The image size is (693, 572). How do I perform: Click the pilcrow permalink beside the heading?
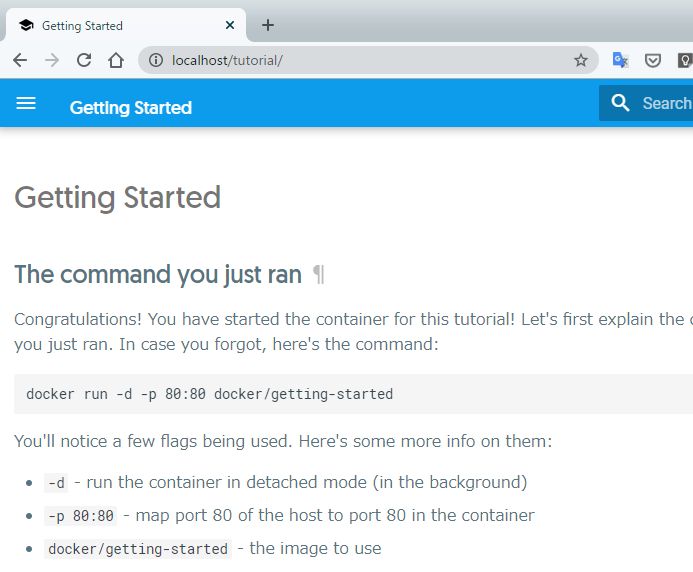tap(319, 275)
